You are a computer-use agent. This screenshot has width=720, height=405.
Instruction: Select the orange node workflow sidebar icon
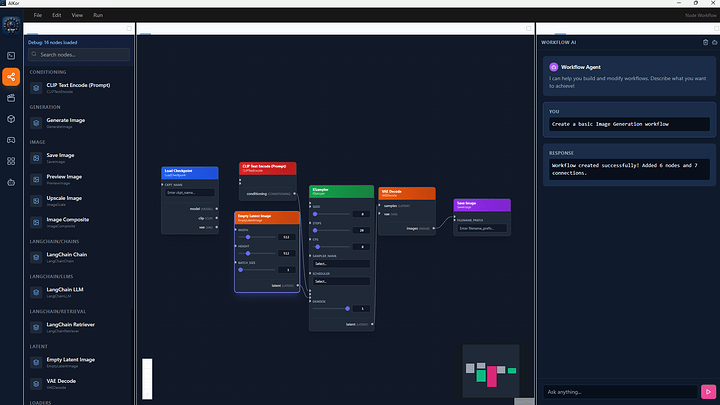tap(11, 76)
